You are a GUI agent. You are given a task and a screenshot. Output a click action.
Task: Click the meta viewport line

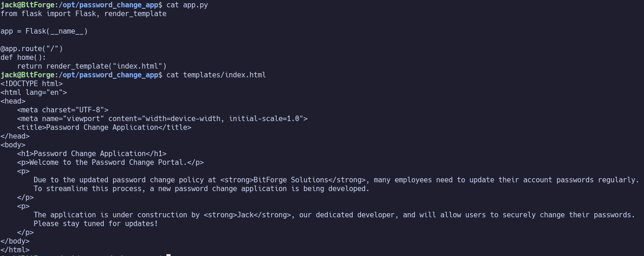click(162, 119)
